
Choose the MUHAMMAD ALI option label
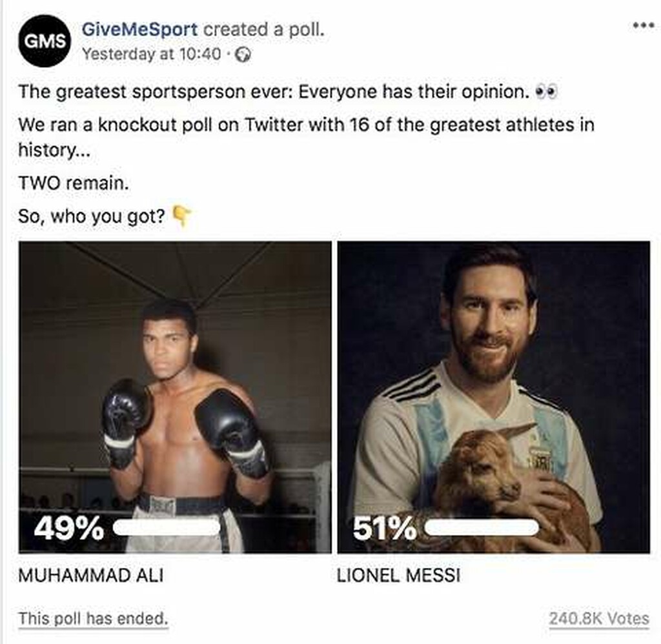[91, 576]
